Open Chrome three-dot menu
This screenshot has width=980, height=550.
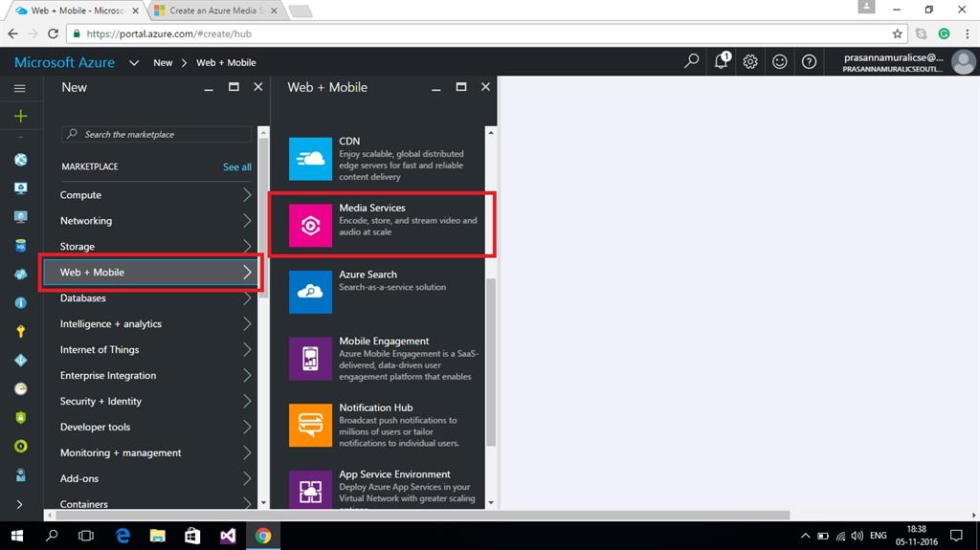[967, 33]
